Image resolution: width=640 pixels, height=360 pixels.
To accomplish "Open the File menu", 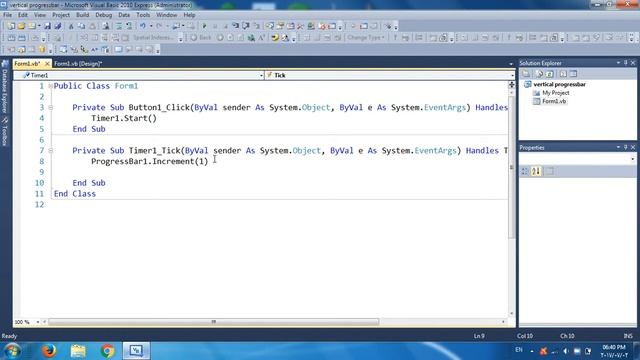I will pos(7,15).
